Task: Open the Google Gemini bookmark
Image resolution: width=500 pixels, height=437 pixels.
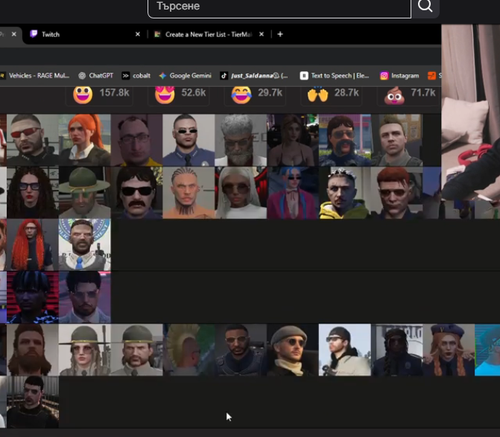Action: click(x=185, y=76)
